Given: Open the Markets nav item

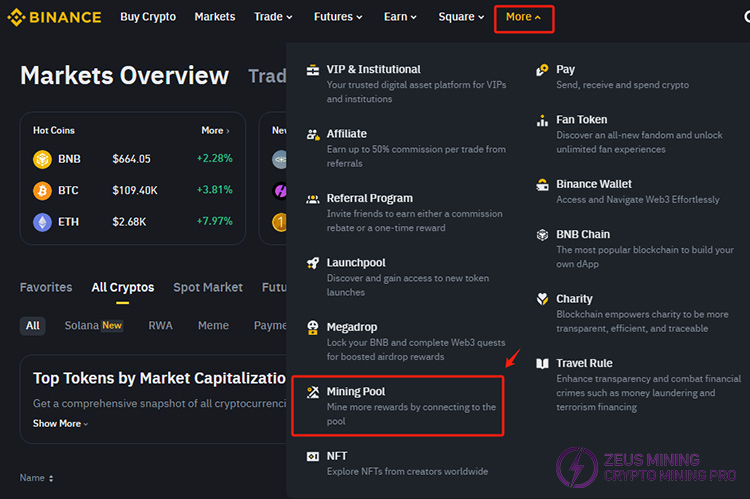Looking at the screenshot, I should click(x=215, y=17).
